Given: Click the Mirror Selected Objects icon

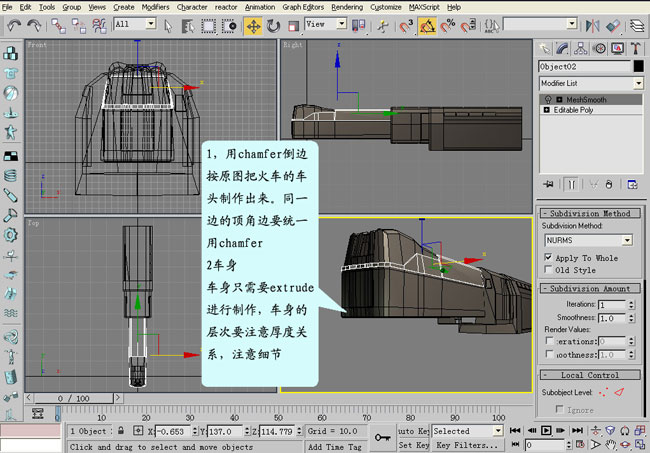Looking at the screenshot, I should (x=592, y=26).
